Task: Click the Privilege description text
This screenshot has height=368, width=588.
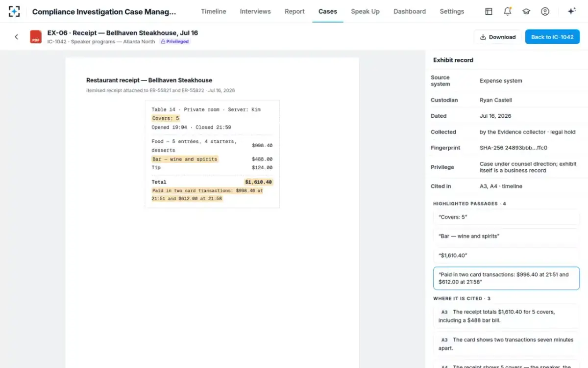Action: tap(528, 167)
